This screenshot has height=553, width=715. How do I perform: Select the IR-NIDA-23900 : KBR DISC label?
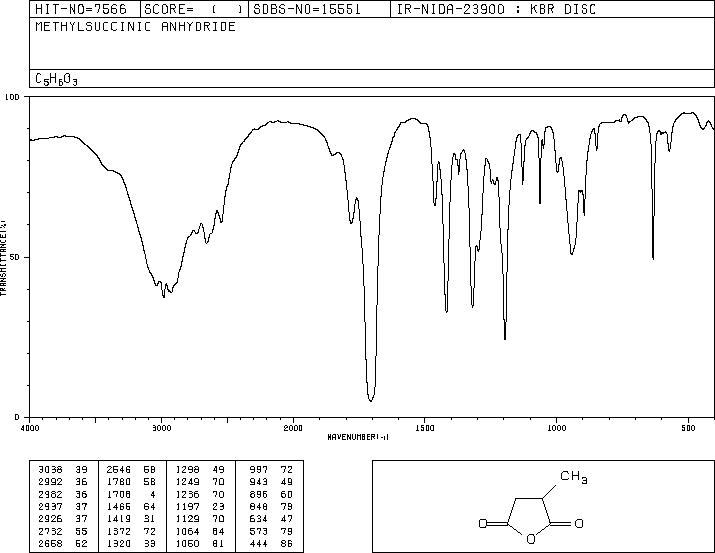(496, 9)
